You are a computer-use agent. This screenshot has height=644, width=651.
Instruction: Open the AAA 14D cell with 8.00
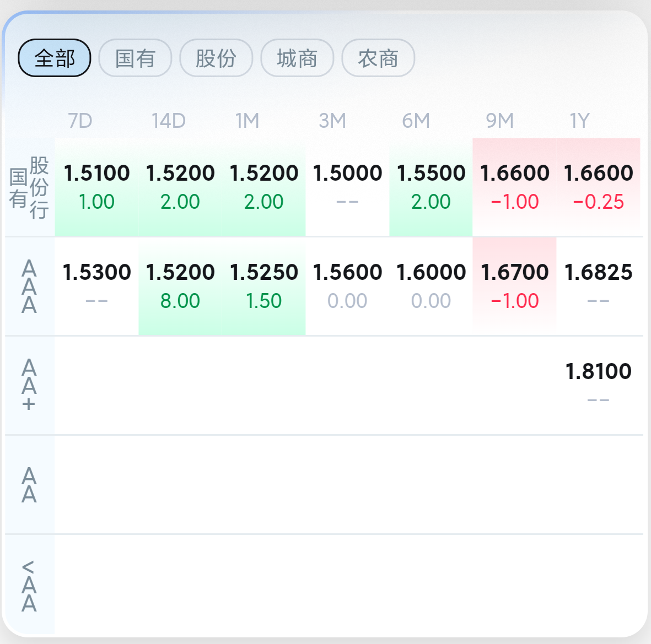point(180,286)
